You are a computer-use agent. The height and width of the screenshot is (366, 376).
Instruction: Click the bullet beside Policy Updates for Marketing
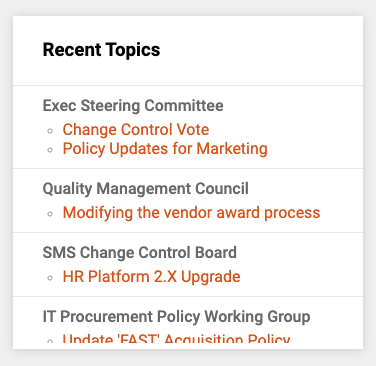click(x=50, y=150)
